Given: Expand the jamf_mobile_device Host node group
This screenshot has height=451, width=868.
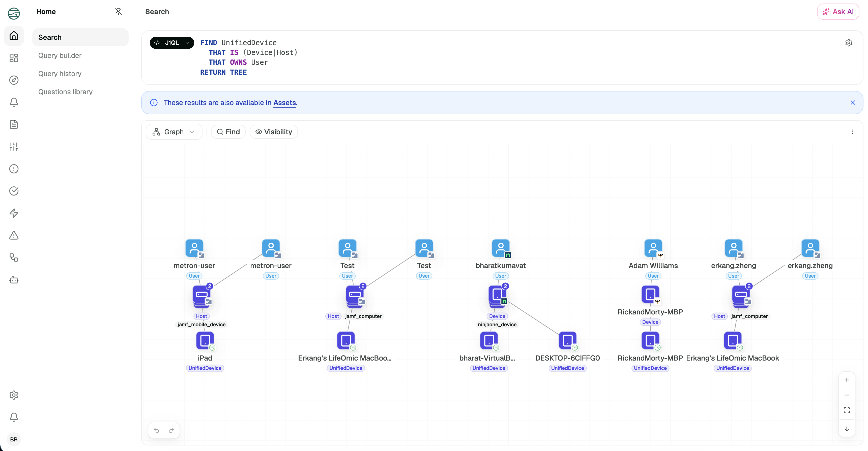Looking at the screenshot, I should 202,297.
